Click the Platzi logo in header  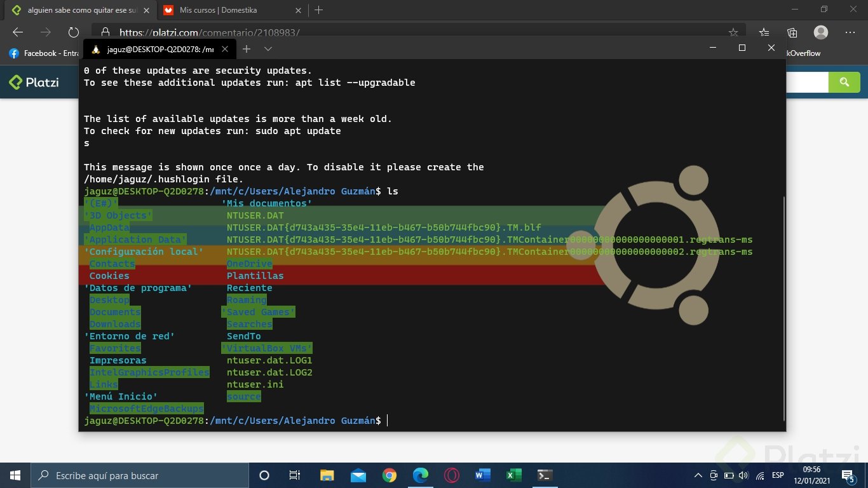tap(34, 81)
